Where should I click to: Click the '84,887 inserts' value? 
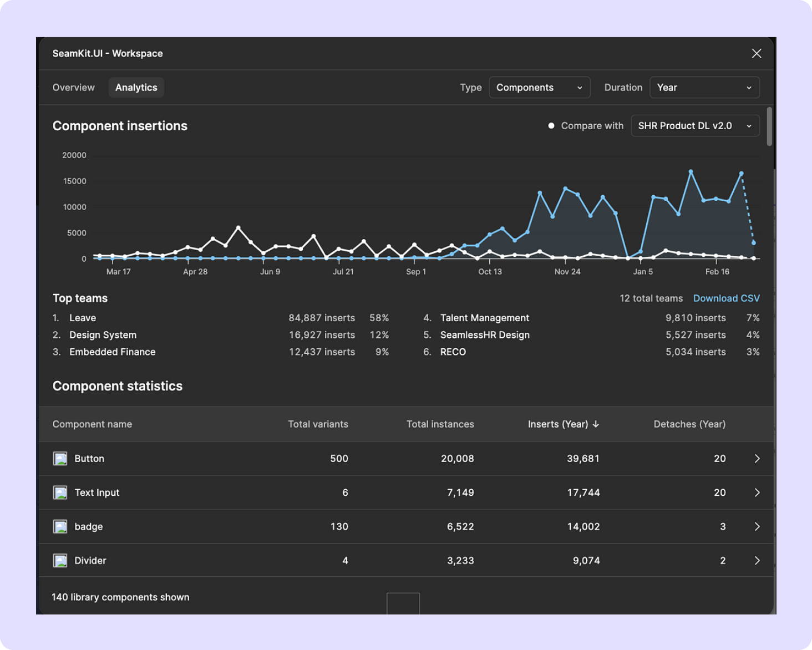322,318
